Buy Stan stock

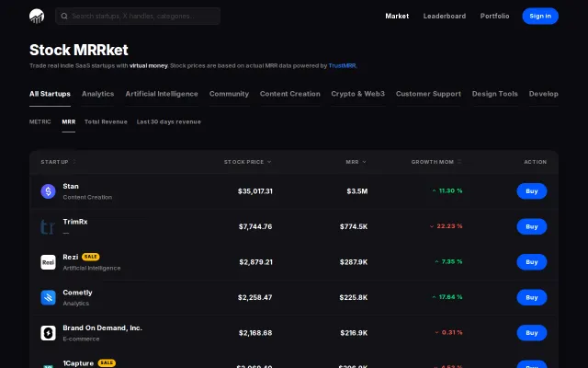point(532,191)
